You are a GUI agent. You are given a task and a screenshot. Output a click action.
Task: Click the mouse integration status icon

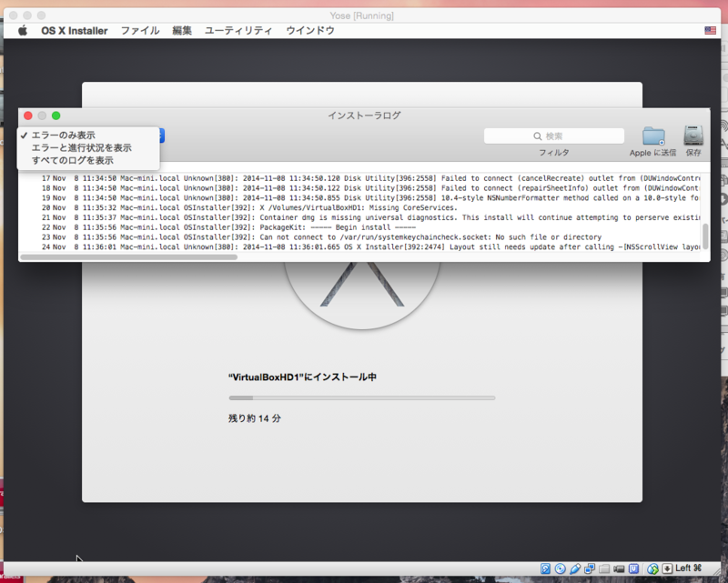(x=652, y=568)
